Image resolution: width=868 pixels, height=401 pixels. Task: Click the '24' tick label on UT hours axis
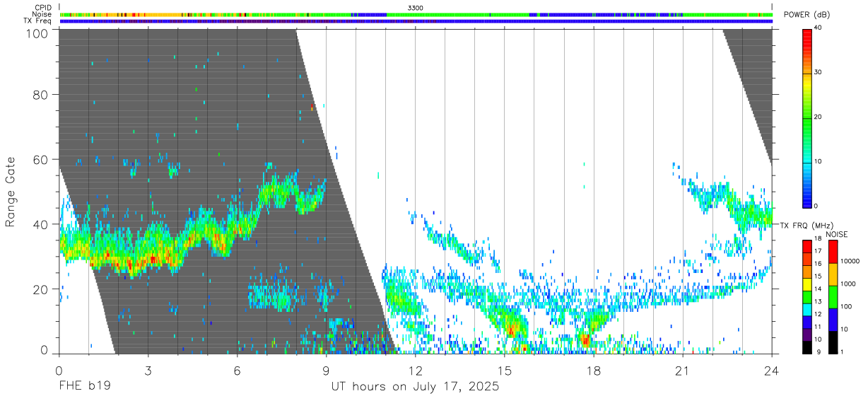pos(771,370)
